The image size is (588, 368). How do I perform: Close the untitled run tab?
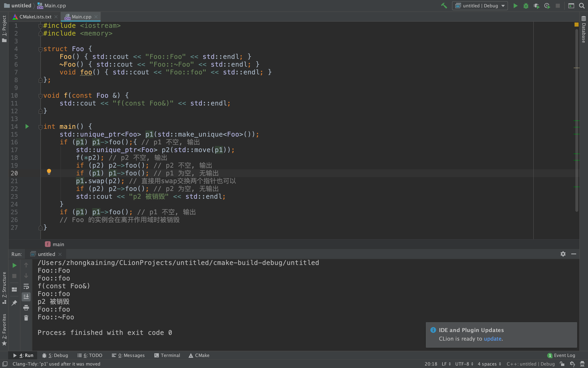pyautogui.click(x=60, y=254)
